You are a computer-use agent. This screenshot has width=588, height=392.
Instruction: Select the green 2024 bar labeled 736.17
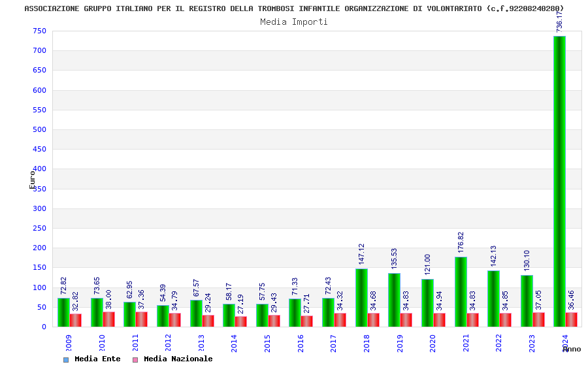pos(559,182)
